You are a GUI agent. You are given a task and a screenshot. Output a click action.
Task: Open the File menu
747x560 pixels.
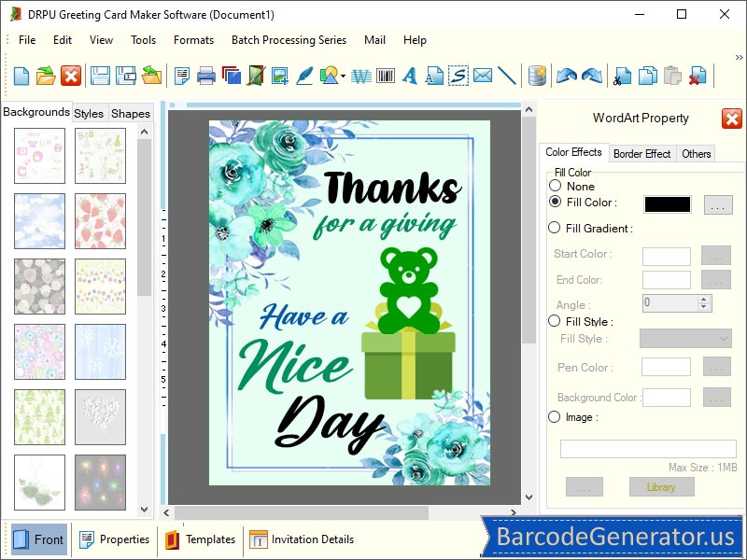[27, 40]
